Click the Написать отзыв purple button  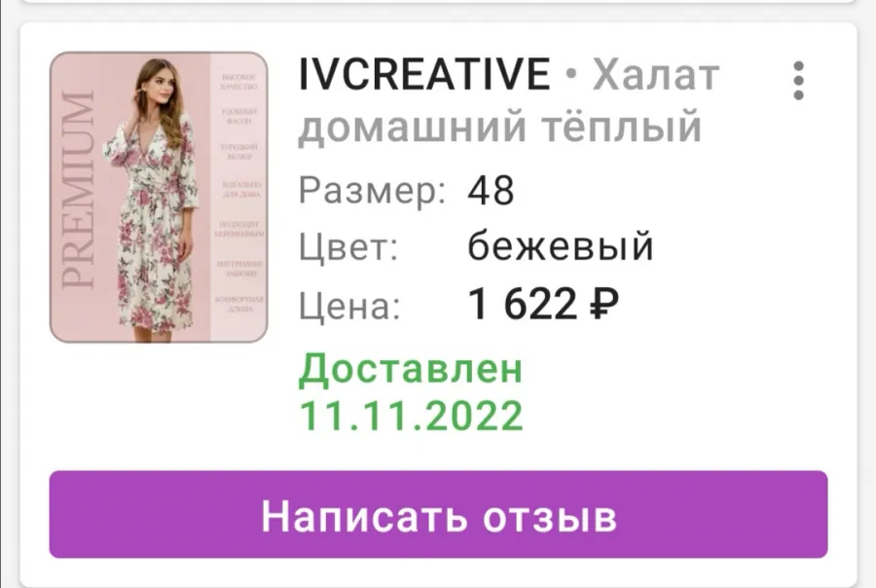coord(439,514)
